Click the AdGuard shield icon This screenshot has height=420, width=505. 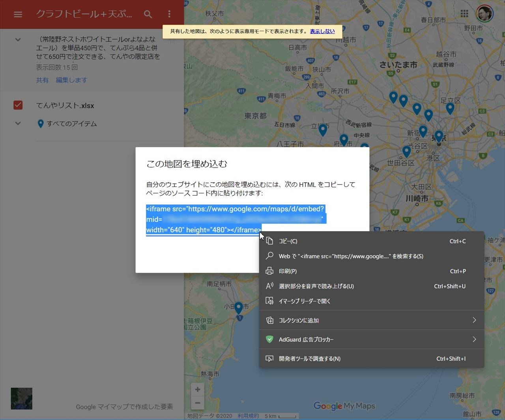point(269,339)
